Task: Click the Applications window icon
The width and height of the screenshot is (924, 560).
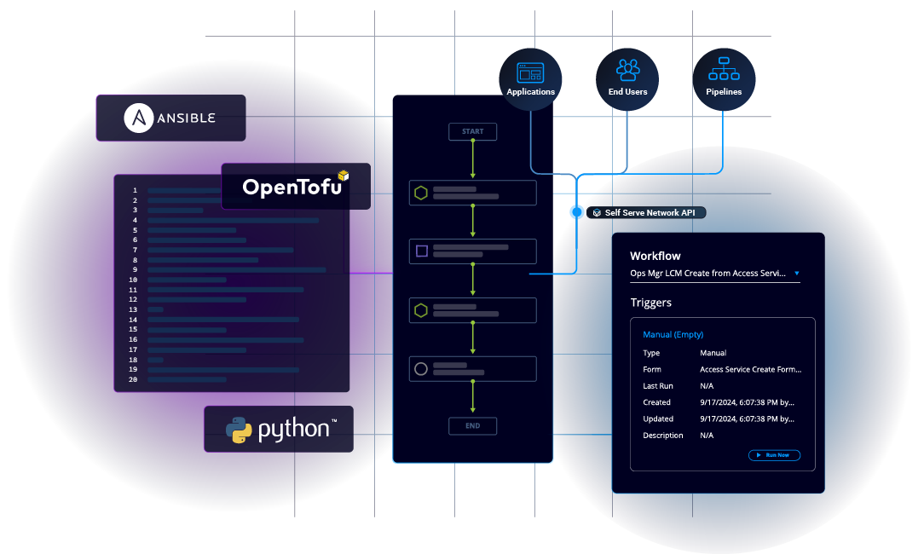Action: pyautogui.click(x=530, y=72)
